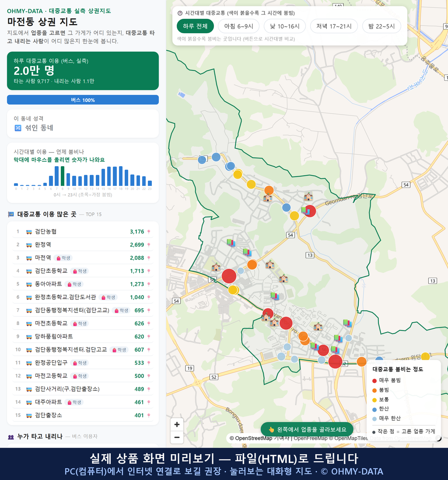Click the 왼쪽에서 업종을 골라보세요 green pill
The width and height of the screenshot is (448, 480).
[307, 429]
